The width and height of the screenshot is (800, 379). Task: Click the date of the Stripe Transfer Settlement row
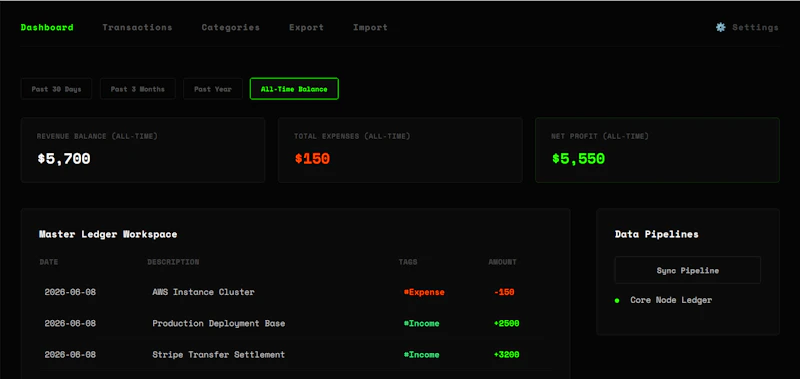point(70,355)
